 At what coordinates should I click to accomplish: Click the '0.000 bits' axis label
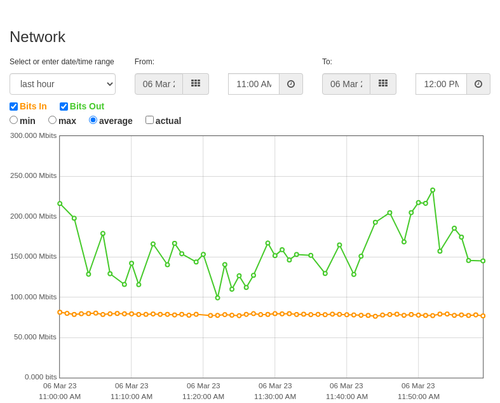click(x=41, y=377)
